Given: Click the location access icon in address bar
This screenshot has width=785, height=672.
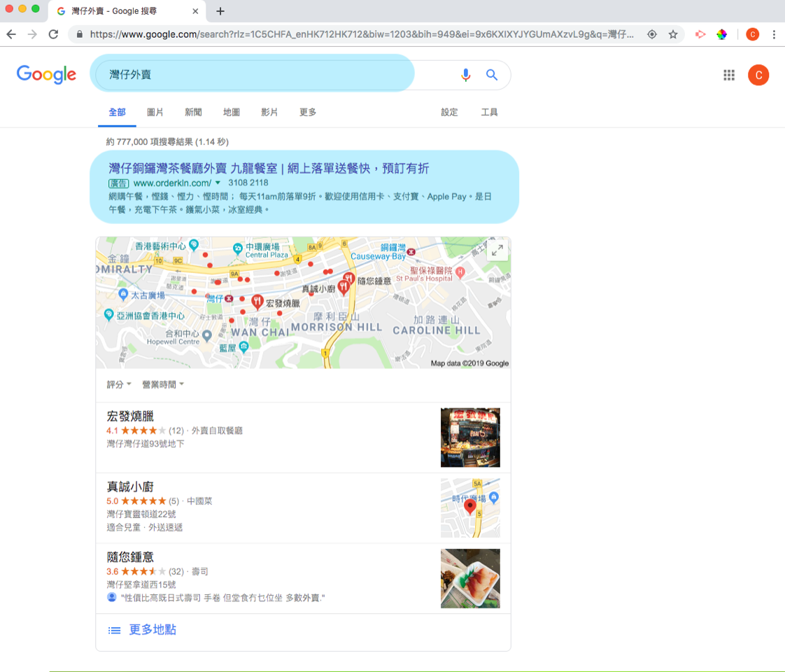Looking at the screenshot, I should pos(652,34).
